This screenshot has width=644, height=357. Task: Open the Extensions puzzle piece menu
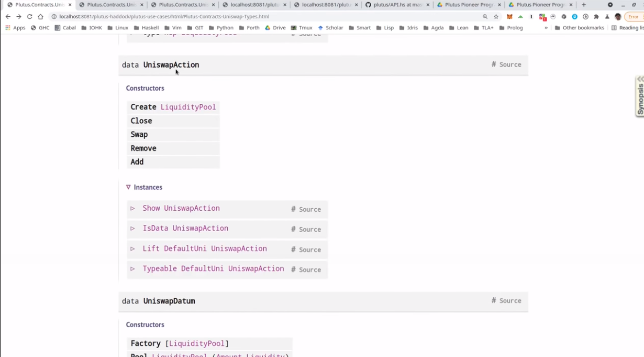596,17
